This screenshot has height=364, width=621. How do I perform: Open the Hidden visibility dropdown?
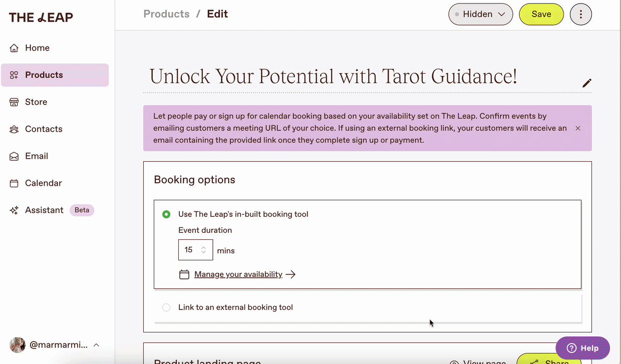click(x=480, y=14)
